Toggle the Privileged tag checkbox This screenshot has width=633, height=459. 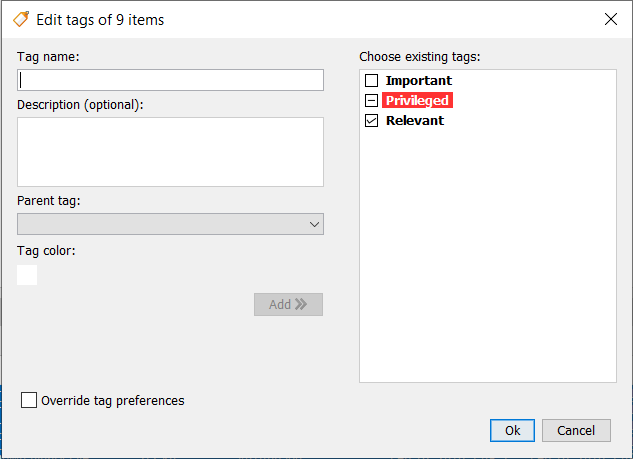coord(372,101)
